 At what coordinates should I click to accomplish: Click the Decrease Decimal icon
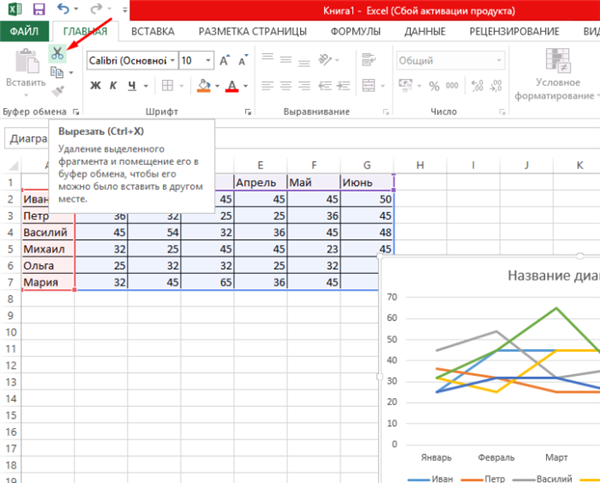coord(496,85)
